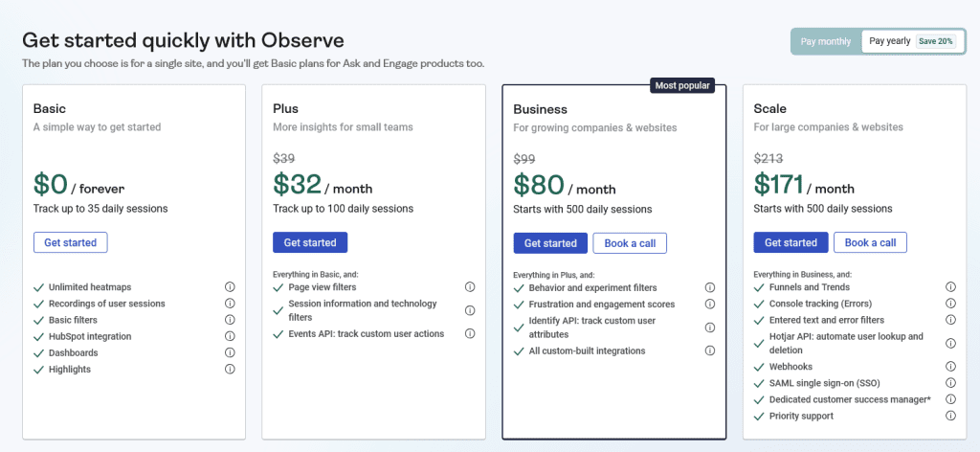Open info icon for All custom-built integrations
Screen dimensions: 980x452
pyautogui.click(x=710, y=350)
